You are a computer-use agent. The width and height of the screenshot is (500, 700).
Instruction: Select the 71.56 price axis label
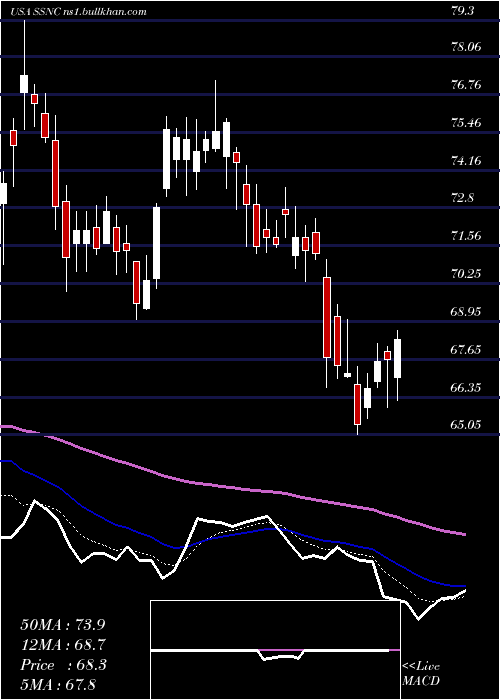pyautogui.click(x=467, y=236)
